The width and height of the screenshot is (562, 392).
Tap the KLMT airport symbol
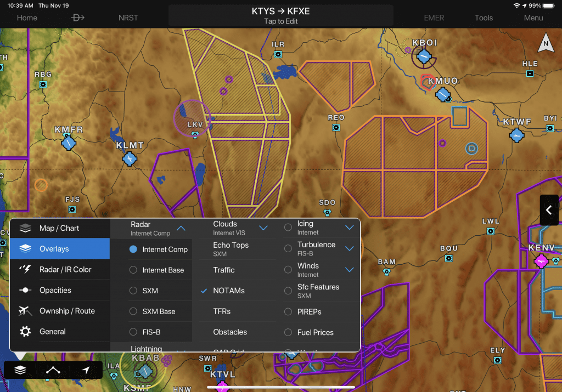click(x=130, y=158)
